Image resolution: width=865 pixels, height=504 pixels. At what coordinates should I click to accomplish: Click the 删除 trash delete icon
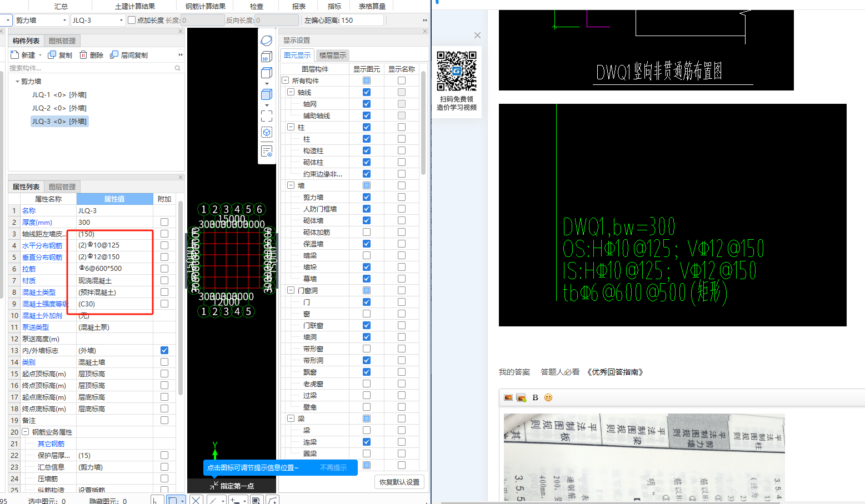point(83,54)
